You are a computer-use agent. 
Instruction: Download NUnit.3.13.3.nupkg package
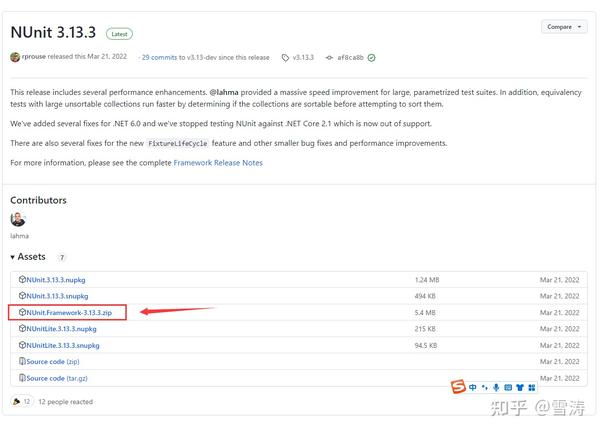point(56,280)
